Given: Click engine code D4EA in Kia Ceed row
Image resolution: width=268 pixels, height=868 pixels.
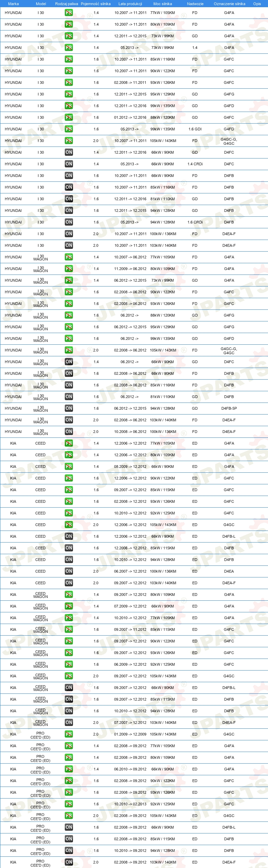Looking at the screenshot, I should pyautogui.click(x=229, y=571).
